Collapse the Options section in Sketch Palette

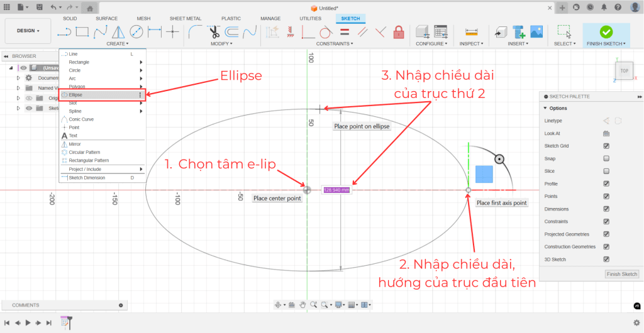pos(545,108)
